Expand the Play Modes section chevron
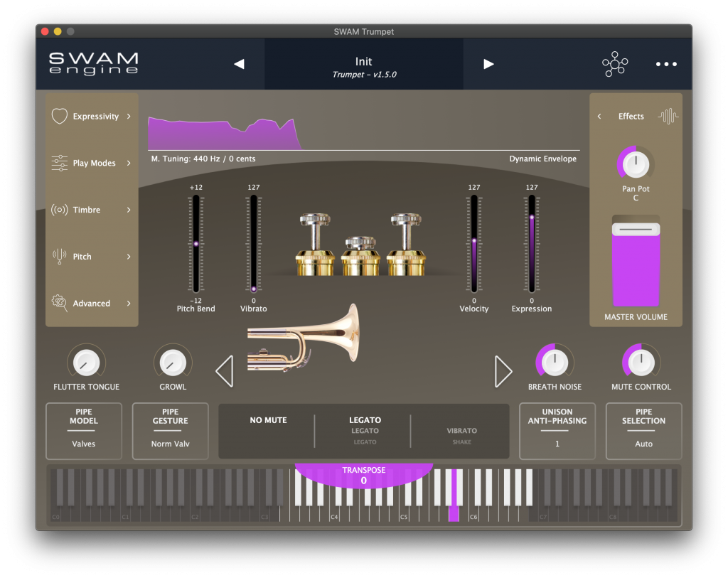728x578 pixels. point(129,163)
